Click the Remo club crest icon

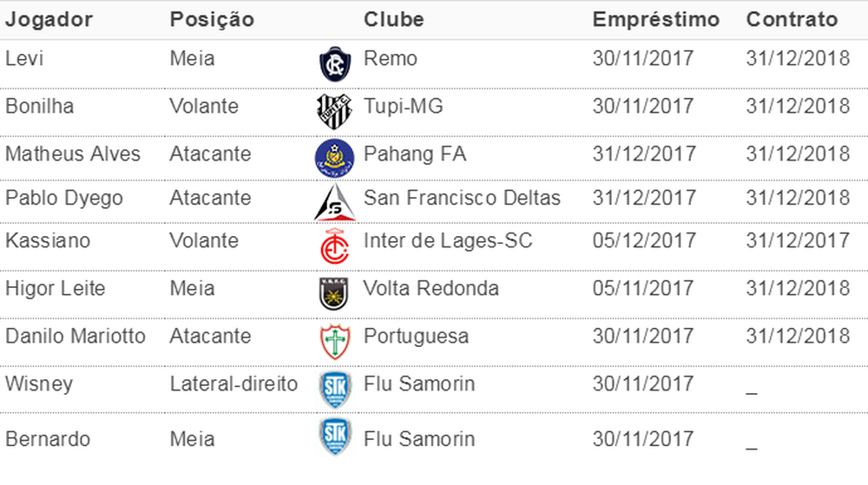(335, 64)
